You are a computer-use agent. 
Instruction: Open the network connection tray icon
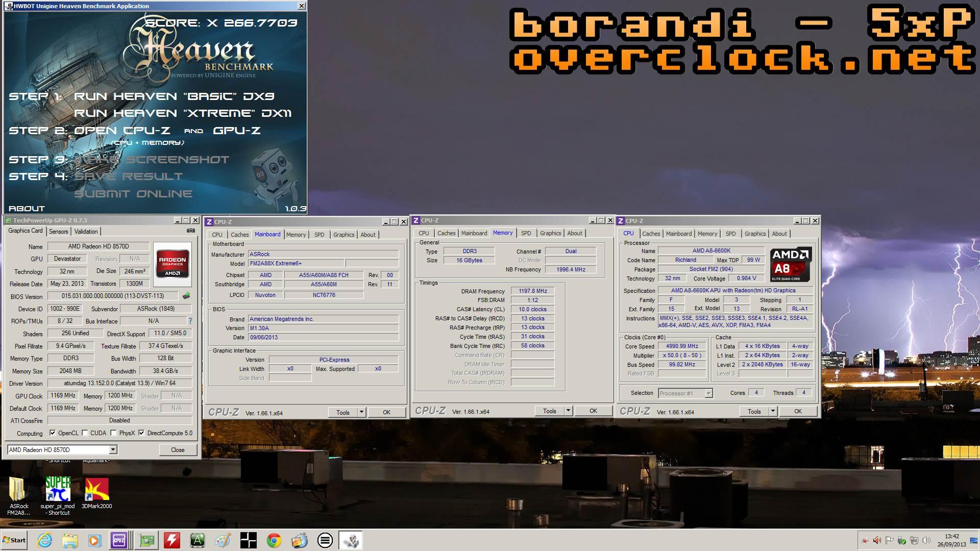(x=914, y=540)
